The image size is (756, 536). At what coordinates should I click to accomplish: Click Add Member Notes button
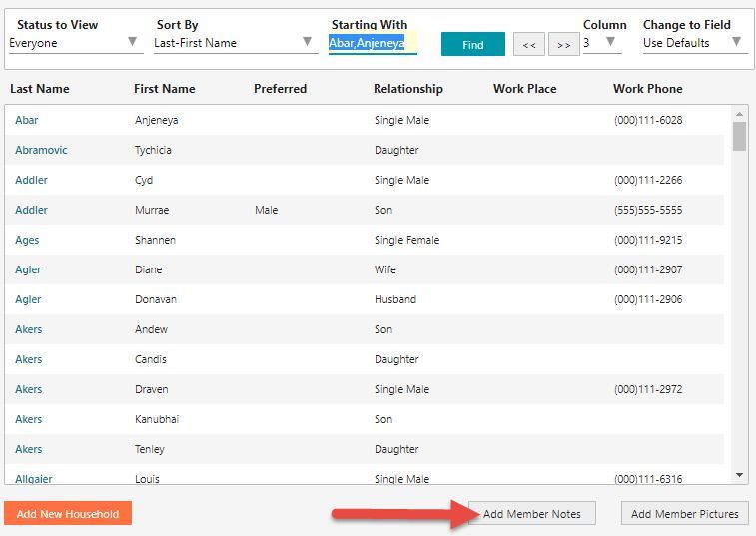click(x=532, y=514)
